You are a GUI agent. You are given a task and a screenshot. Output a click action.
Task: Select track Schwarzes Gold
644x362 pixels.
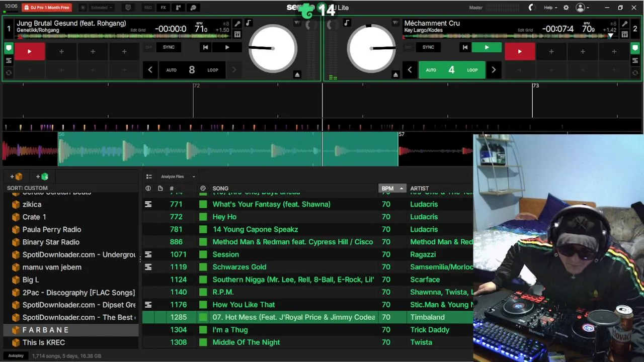tap(307, 267)
